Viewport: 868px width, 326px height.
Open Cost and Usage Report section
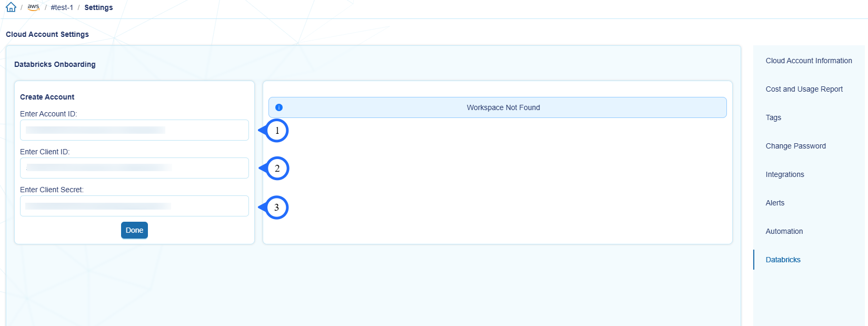pyautogui.click(x=804, y=89)
